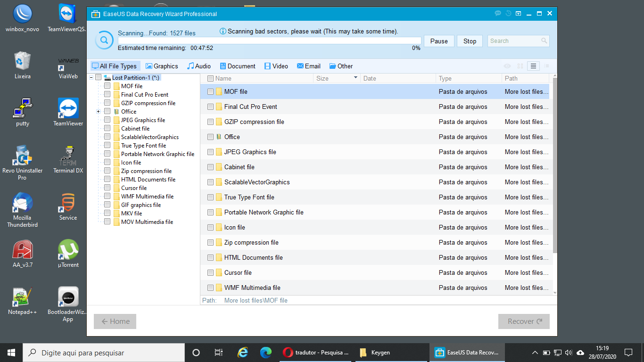This screenshot has width=644, height=362.
Task: Click the scan history clock icon
Action: point(508,14)
